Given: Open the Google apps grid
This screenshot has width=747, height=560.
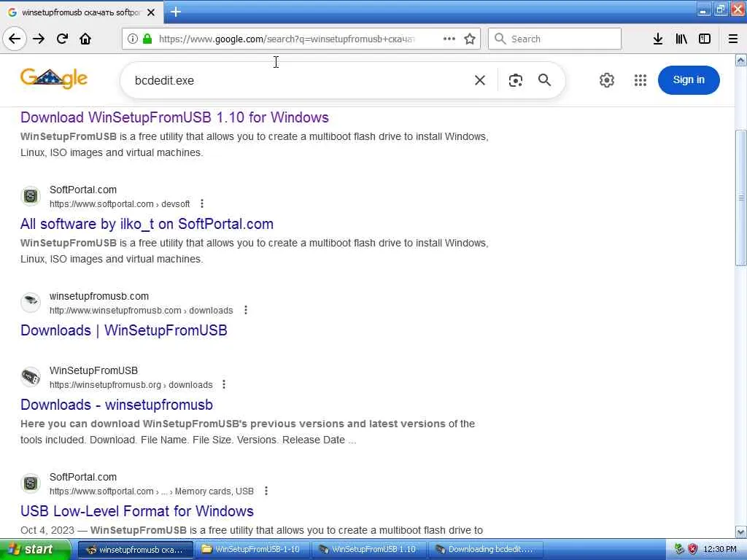Looking at the screenshot, I should click(640, 80).
